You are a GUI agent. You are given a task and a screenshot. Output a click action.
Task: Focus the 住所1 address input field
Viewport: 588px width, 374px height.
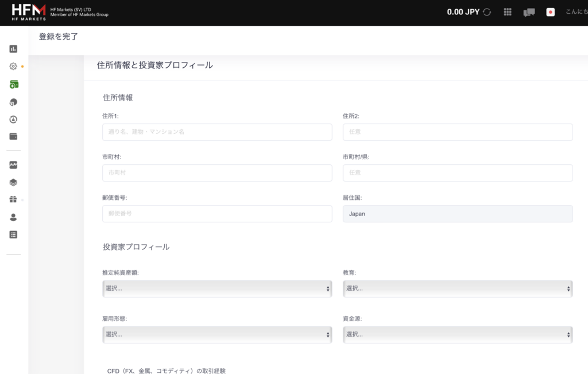click(217, 132)
